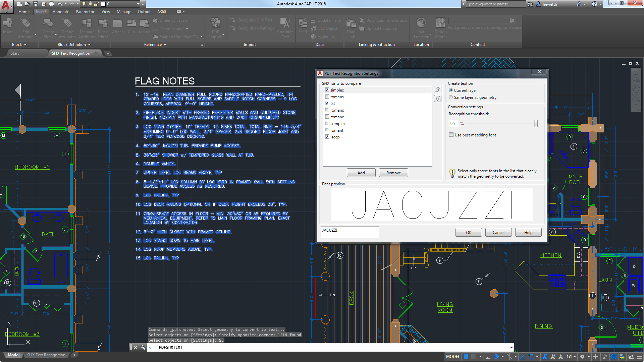Activate the Data Link tool

[351, 27]
